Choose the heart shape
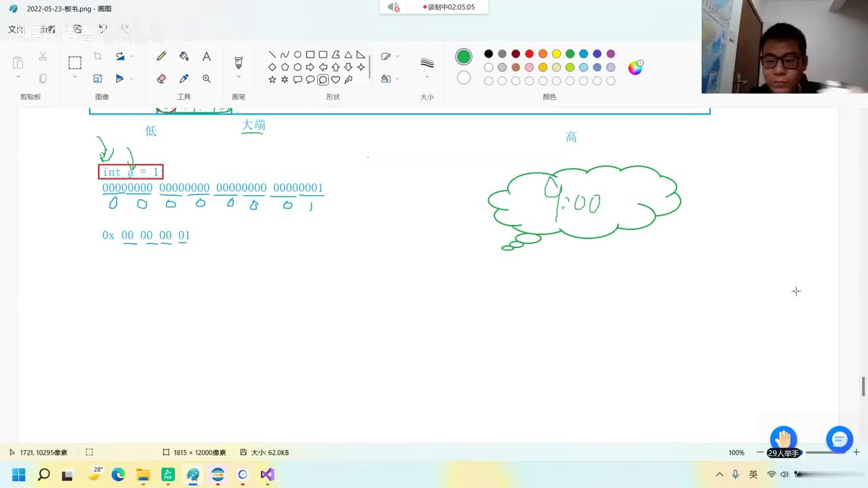Screen dimensions: 868x488 (x=335, y=79)
